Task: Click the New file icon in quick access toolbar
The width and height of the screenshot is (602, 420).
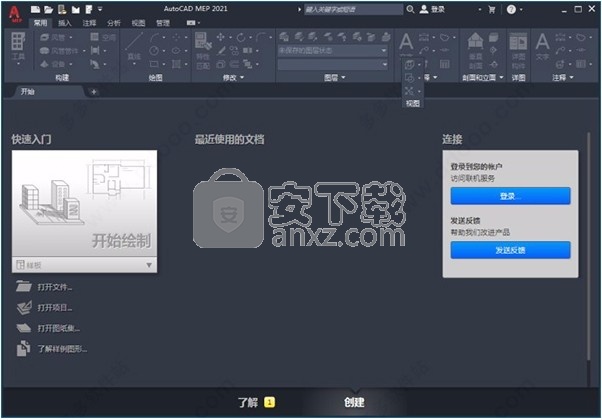Action: click(35, 9)
